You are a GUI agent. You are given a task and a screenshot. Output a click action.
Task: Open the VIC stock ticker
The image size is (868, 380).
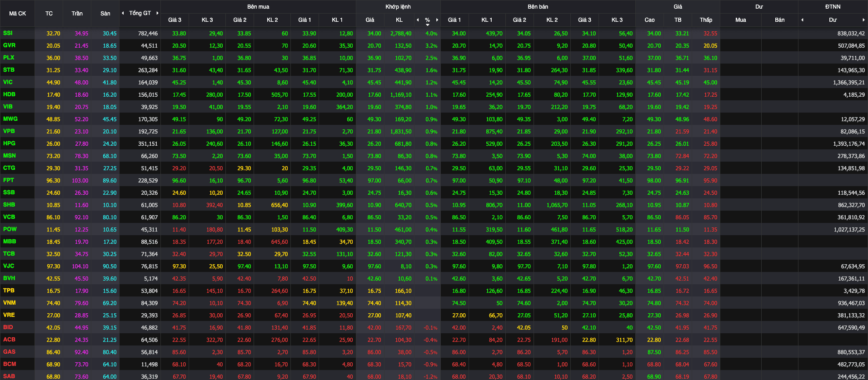click(x=8, y=82)
